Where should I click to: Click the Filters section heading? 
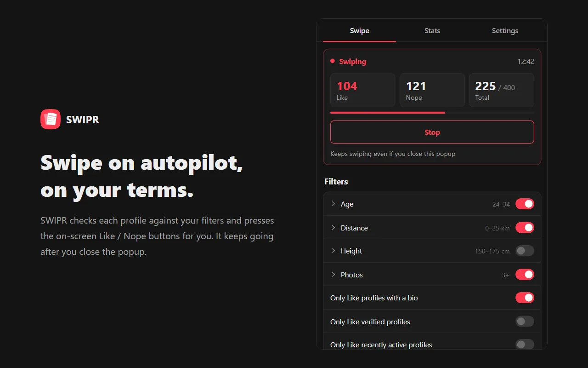click(336, 182)
